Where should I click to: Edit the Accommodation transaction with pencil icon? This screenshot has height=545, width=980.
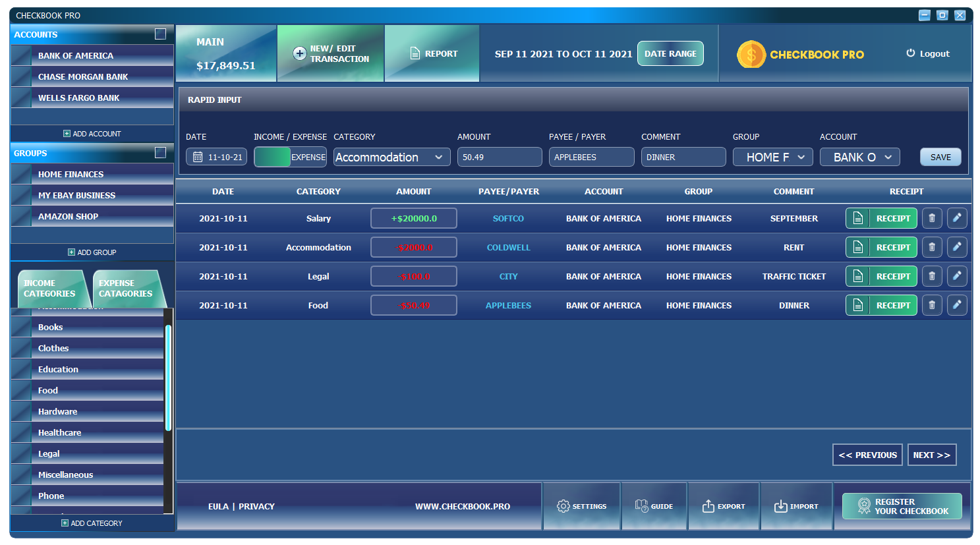[957, 247]
